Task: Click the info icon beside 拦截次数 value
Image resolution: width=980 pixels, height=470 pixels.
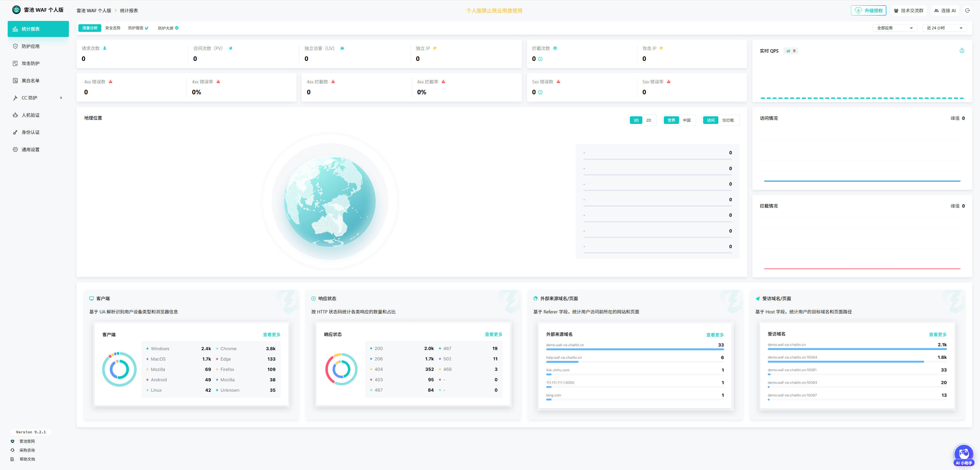Action: point(540,59)
